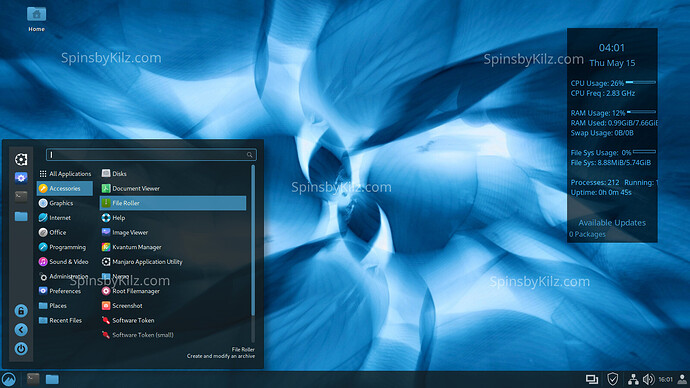Click the power off button in menu
This screenshot has height=388, width=690.
(21, 349)
